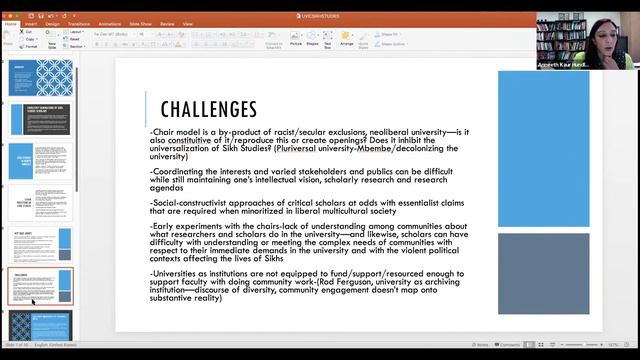The height and width of the screenshot is (360, 640).
Task: Switch to Slide Sorter view
Action: click(x=541, y=345)
